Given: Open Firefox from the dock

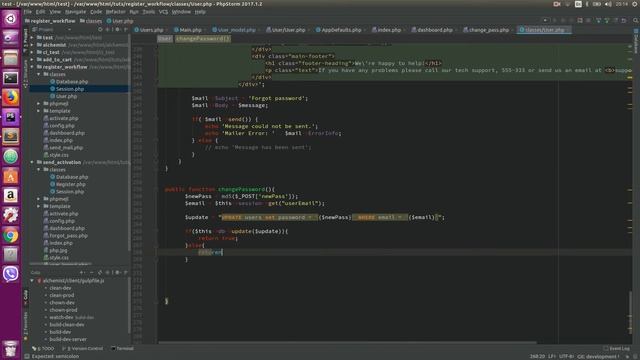Looking at the screenshot, I should point(11,97).
